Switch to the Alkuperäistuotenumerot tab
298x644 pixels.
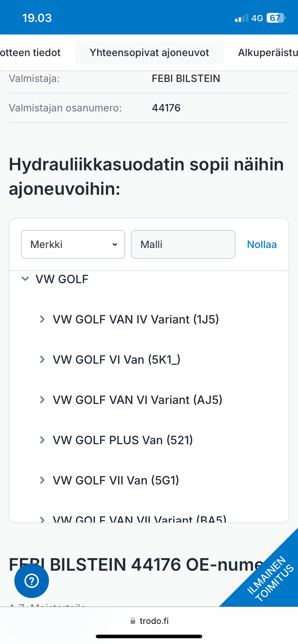coord(268,53)
